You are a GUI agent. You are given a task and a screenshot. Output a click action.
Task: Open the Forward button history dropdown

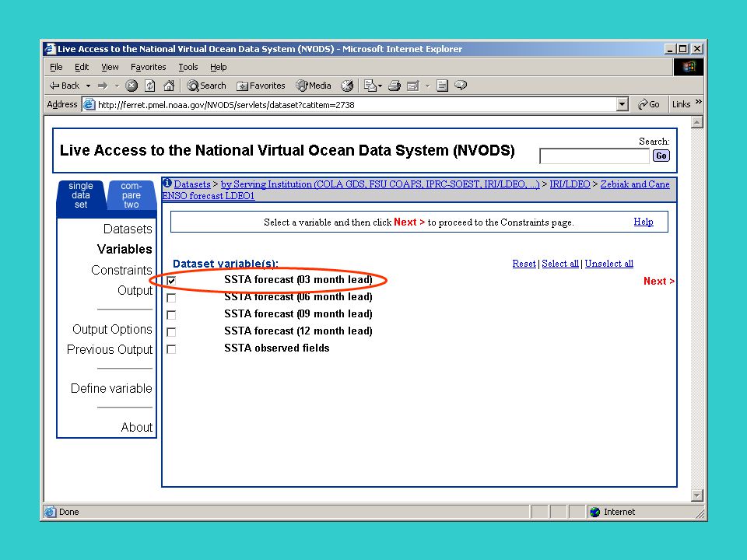pos(117,86)
